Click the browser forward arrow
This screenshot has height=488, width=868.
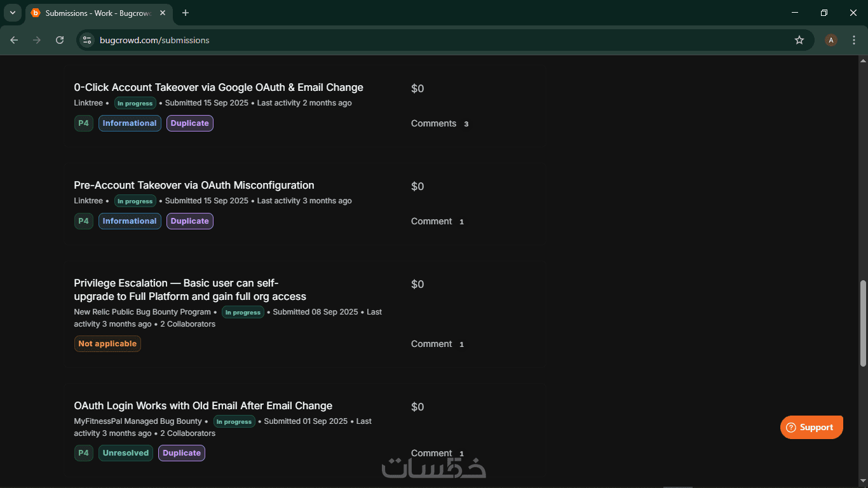coord(37,40)
